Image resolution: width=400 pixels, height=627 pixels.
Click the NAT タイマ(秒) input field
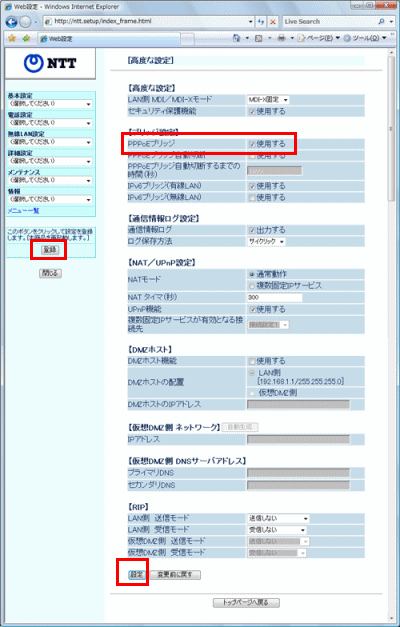click(x=274, y=298)
